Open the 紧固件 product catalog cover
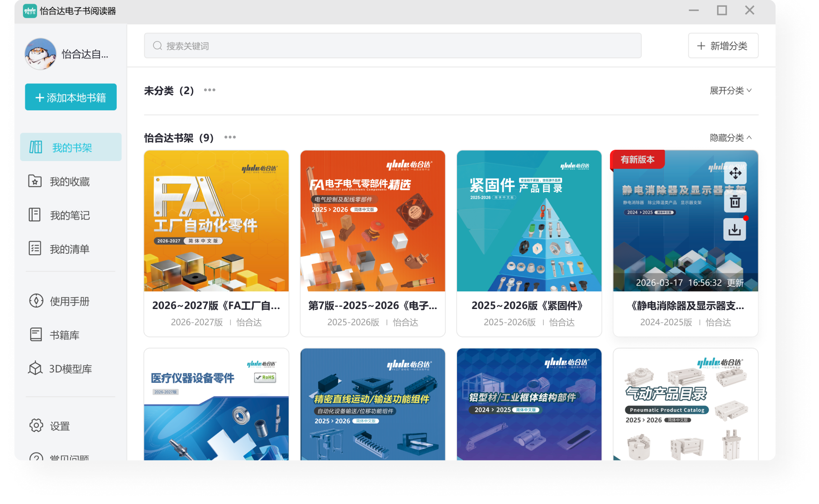This screenshot has height=504, width=819. click(529, 221)
